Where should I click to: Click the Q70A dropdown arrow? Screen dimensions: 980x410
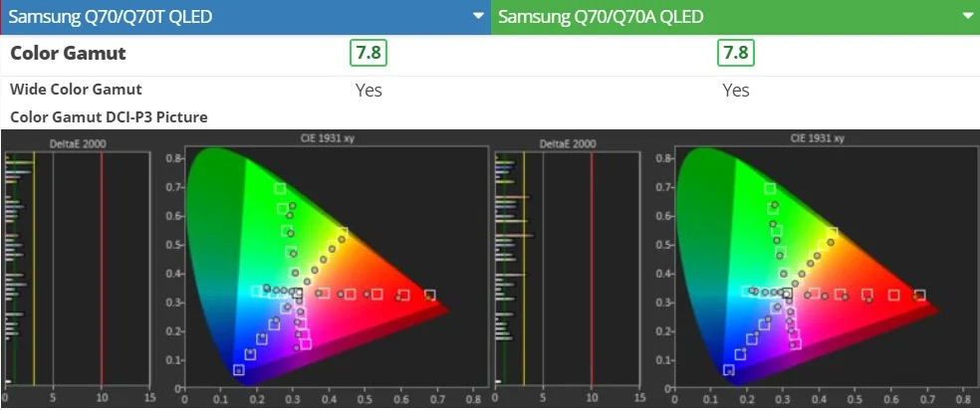click(968, 16)
